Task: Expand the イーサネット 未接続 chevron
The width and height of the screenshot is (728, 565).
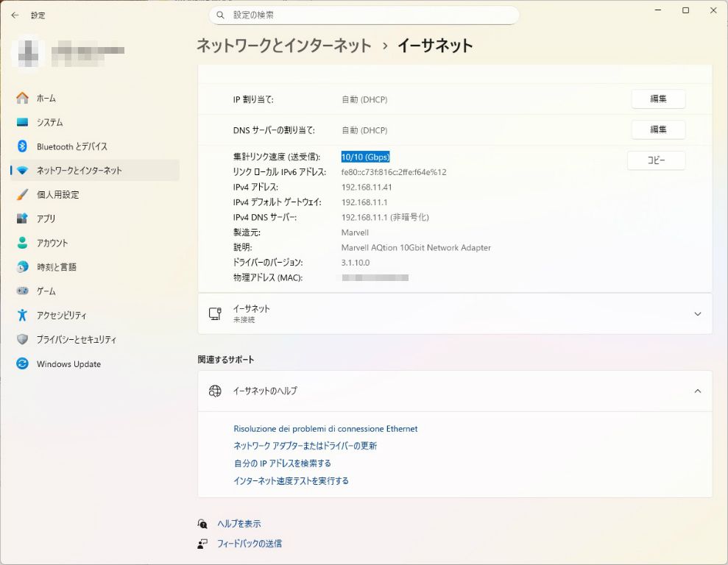Action: [697, 314]
